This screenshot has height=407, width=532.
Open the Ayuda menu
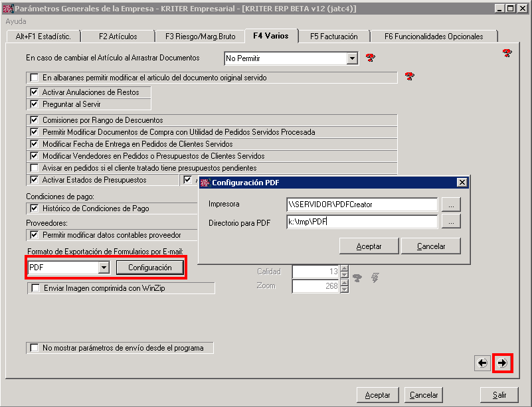(x=16, y=21)
